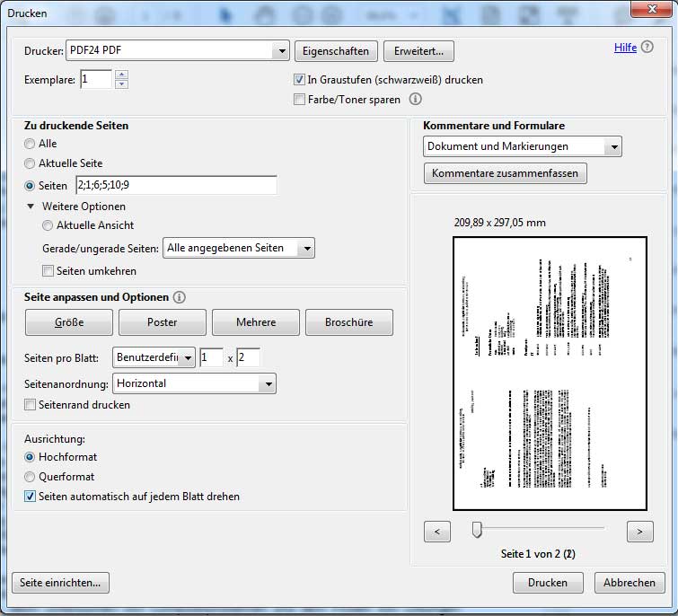Select the Broschüre layout option
678x616 pixels.
tap(349, 322)
